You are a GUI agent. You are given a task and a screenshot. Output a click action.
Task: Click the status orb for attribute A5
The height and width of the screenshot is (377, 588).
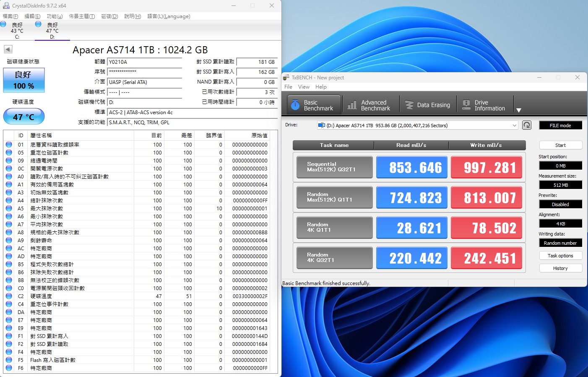9,208
